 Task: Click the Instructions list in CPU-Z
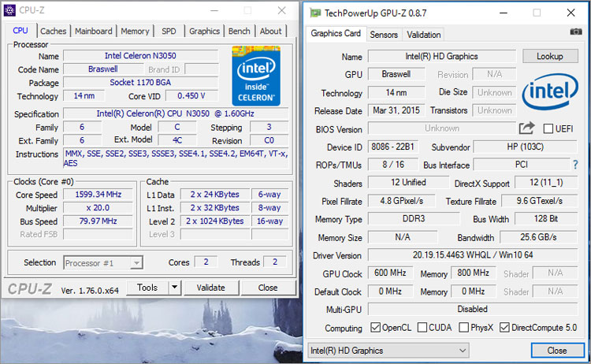click(x=176, y=158)
